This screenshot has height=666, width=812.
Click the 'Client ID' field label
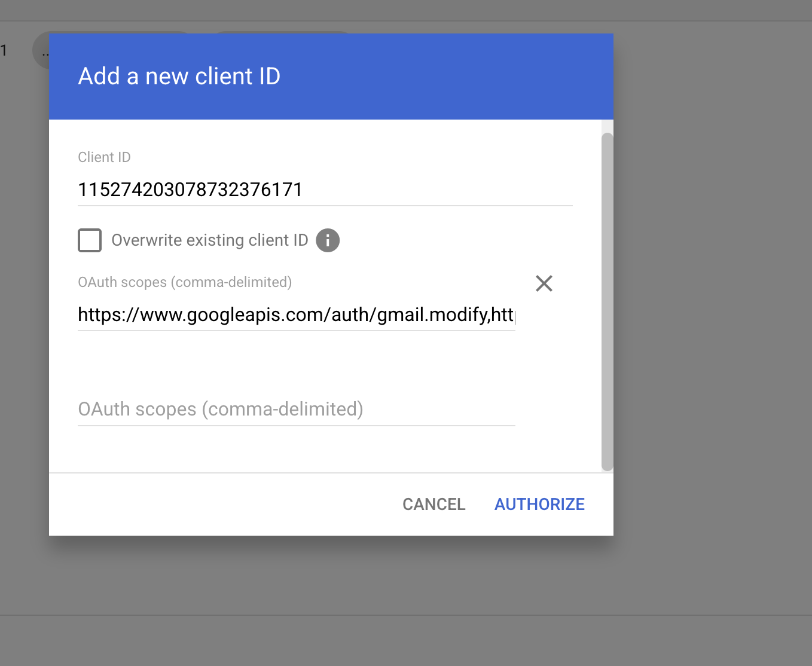[x=104, y=157]
